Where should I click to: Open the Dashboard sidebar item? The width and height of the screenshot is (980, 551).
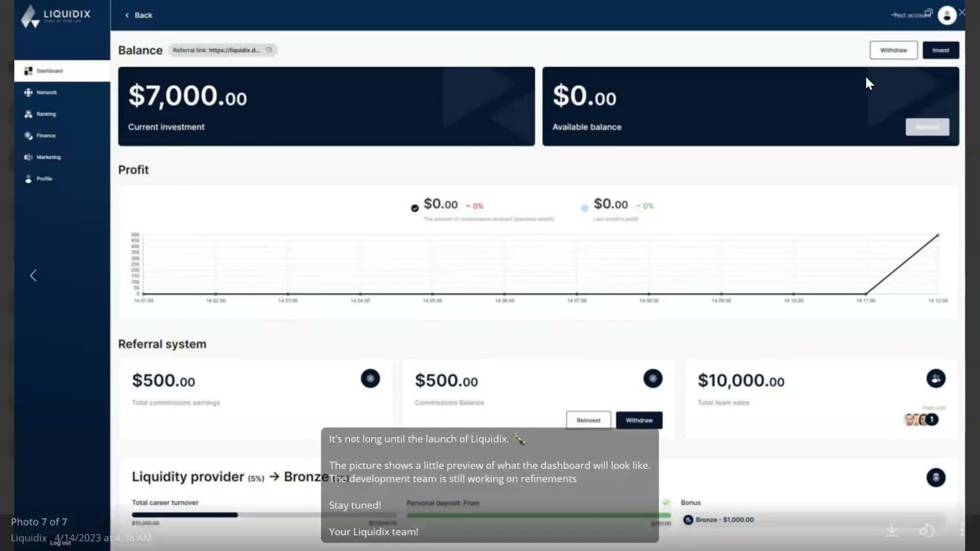pos(62,70)
